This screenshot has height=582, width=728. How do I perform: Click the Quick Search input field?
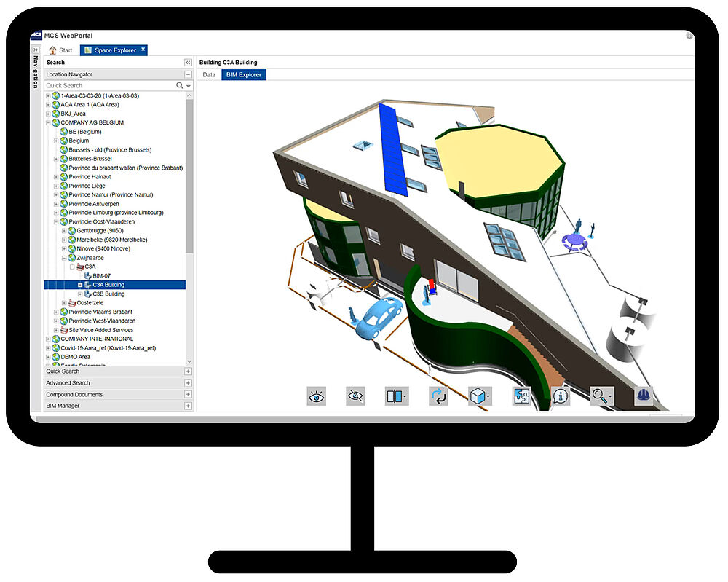(109, 86)
